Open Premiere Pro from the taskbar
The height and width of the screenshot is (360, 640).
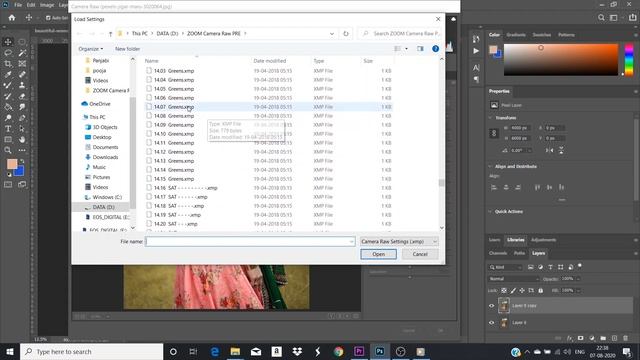coord(359,351)
